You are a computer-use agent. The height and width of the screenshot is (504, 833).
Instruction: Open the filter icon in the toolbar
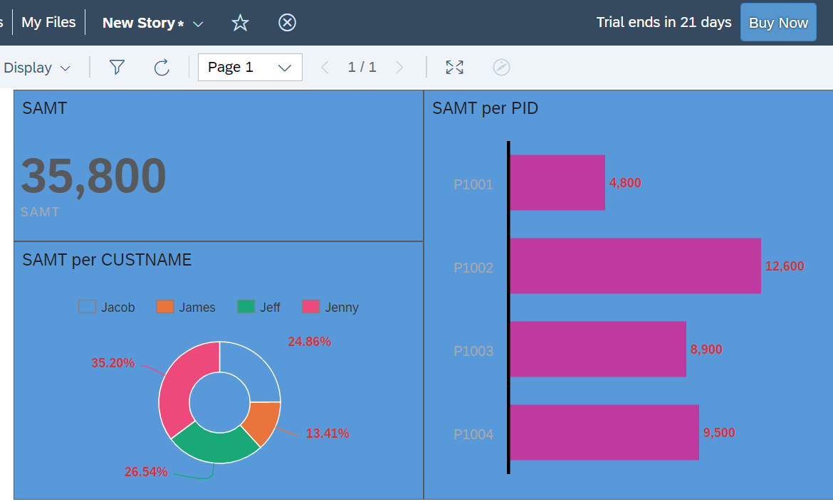coord(117,67)
